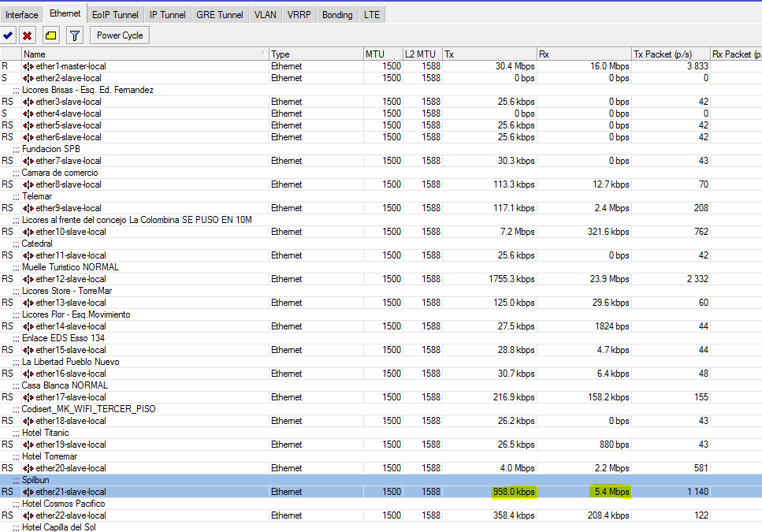This screenshot has width=762, height=532.
Task: Click the ether20-slave-local interface icon
Action: [28, 468]
